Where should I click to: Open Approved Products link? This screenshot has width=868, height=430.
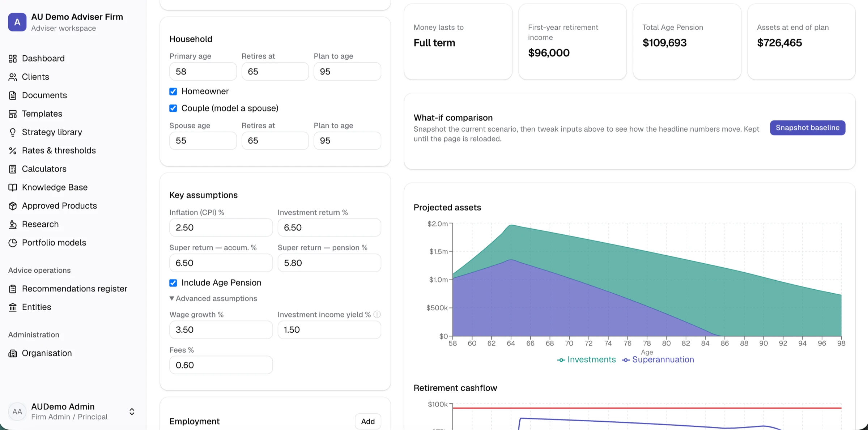click(59, 206)
